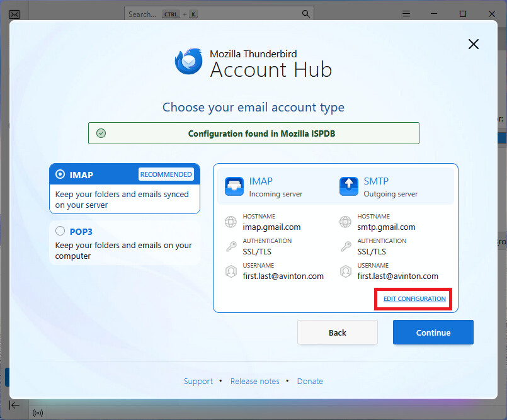Click the IMAP incoming server inbox icon
Screen dimensions: 507x420
tap(234, 186)
